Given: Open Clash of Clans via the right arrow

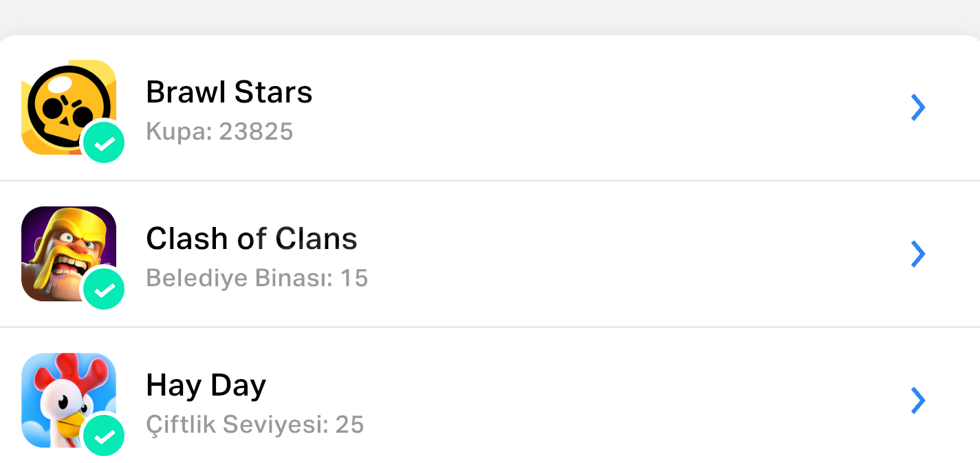Looking at the screenshot, I should click(x=917, y=254).
